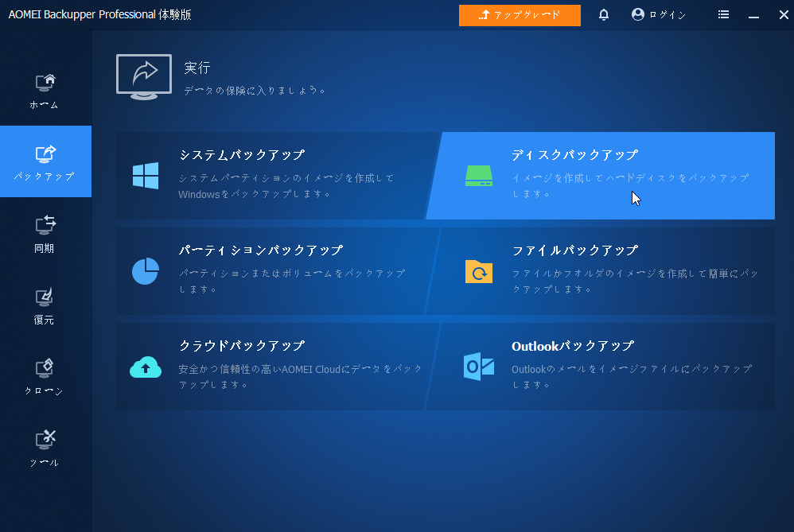Select Outlookバックアップ title text
This screenshot has width=794, height=532.
[573, 346]
